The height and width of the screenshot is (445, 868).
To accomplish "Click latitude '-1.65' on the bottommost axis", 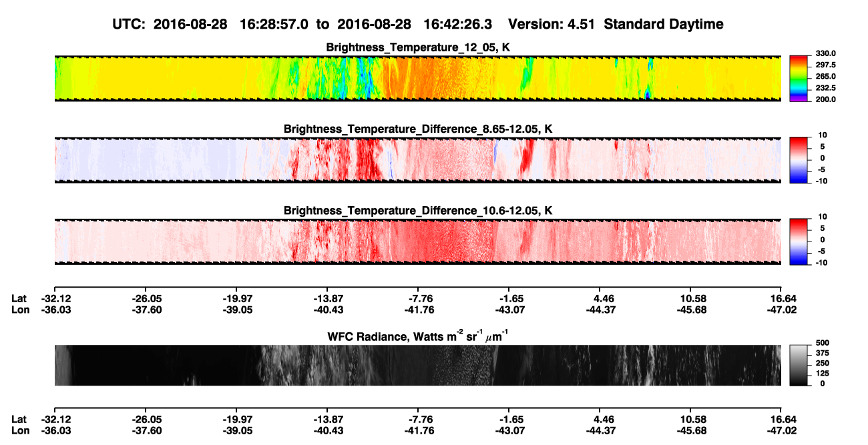I will pos(511,420).
